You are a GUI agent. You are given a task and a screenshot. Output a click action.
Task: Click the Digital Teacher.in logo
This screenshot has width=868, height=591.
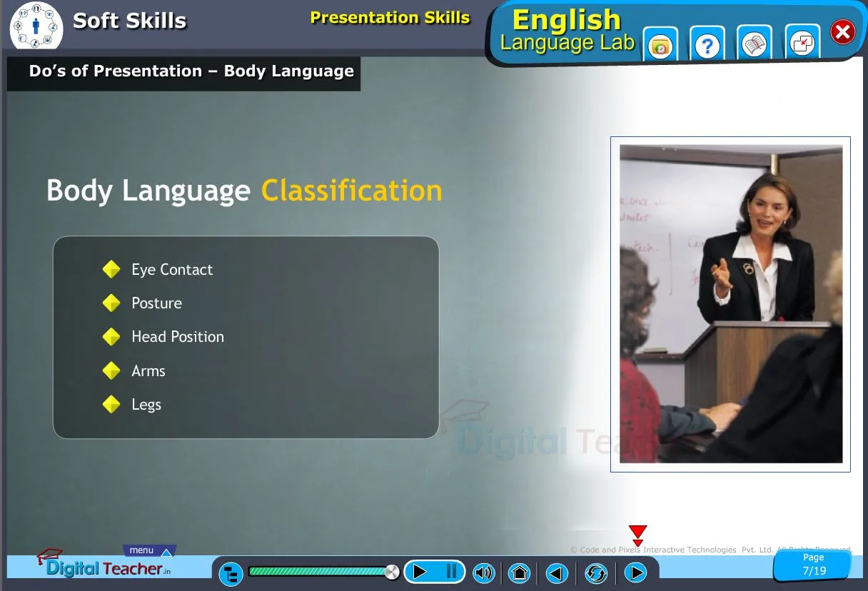click(104, 564)
